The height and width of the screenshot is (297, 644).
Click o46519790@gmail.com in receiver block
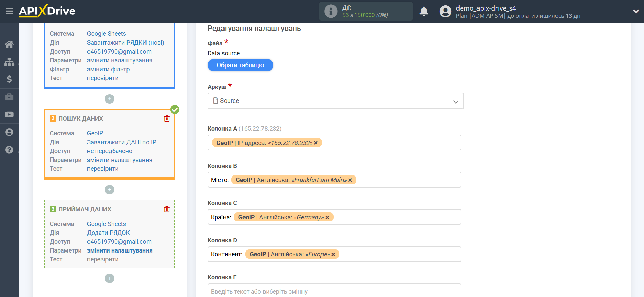119,242
